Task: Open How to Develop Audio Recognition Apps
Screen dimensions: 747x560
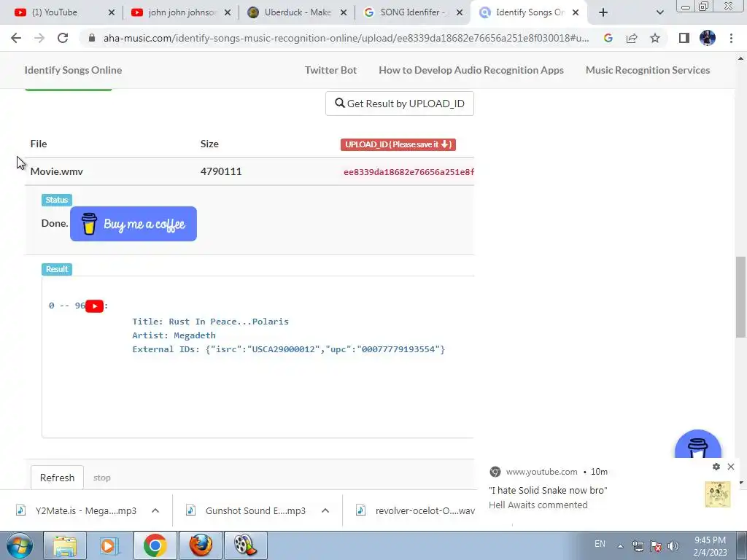Action: click(471, 70)
